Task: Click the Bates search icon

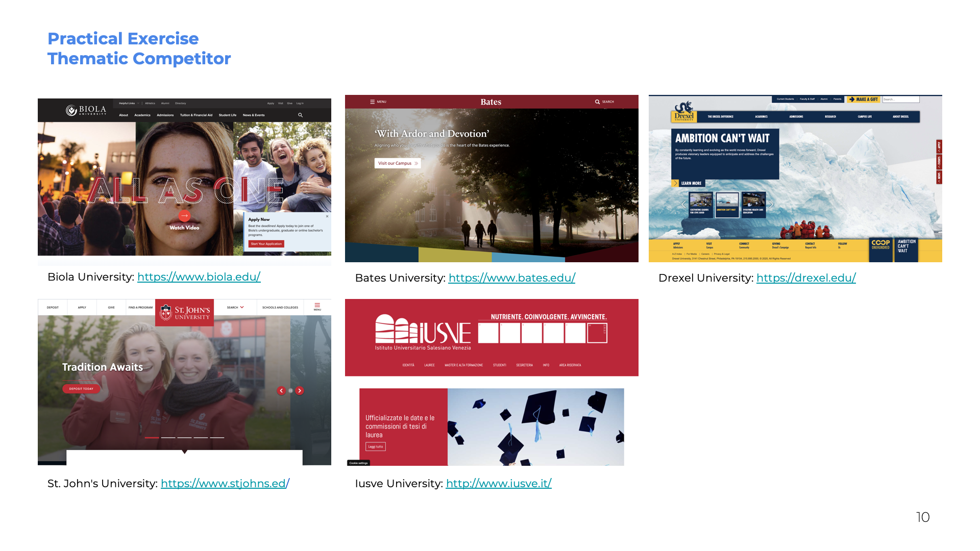Action: 598,102
